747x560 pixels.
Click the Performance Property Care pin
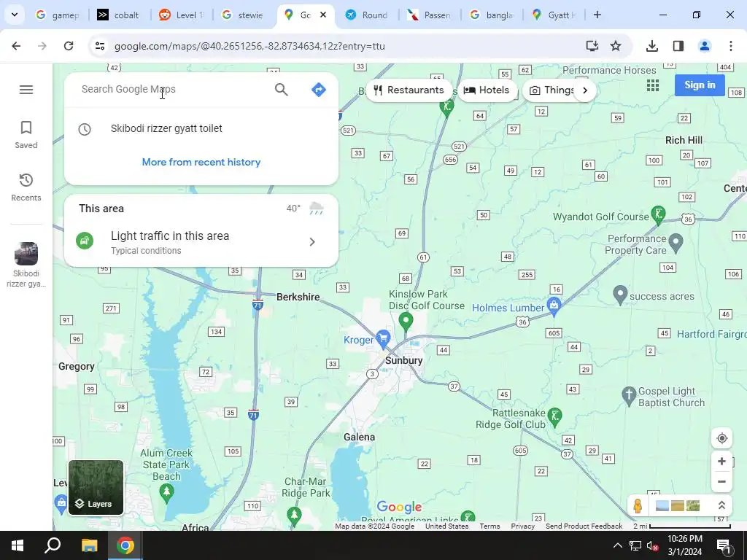coord(676,242)
